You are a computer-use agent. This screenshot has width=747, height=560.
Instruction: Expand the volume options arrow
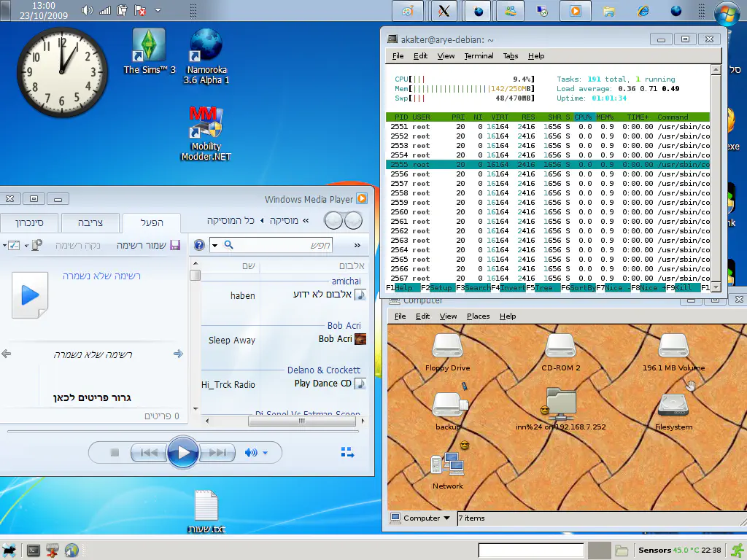point(266,453)
